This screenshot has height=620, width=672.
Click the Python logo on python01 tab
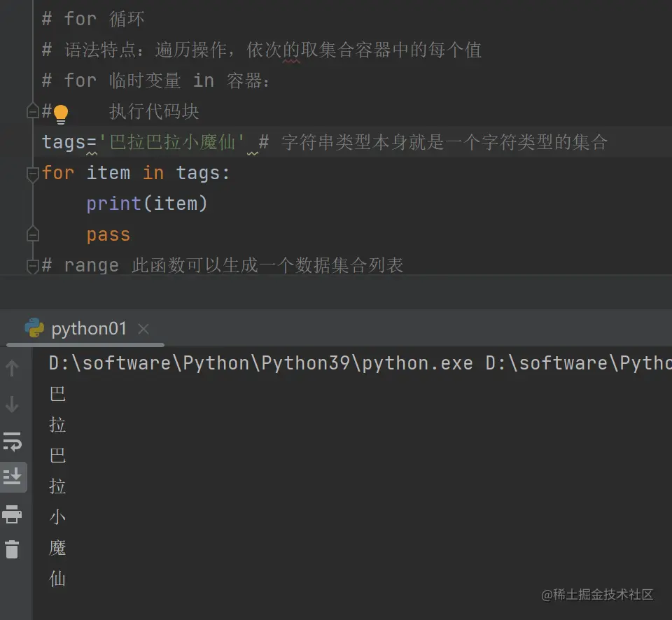tap(34, 328)
